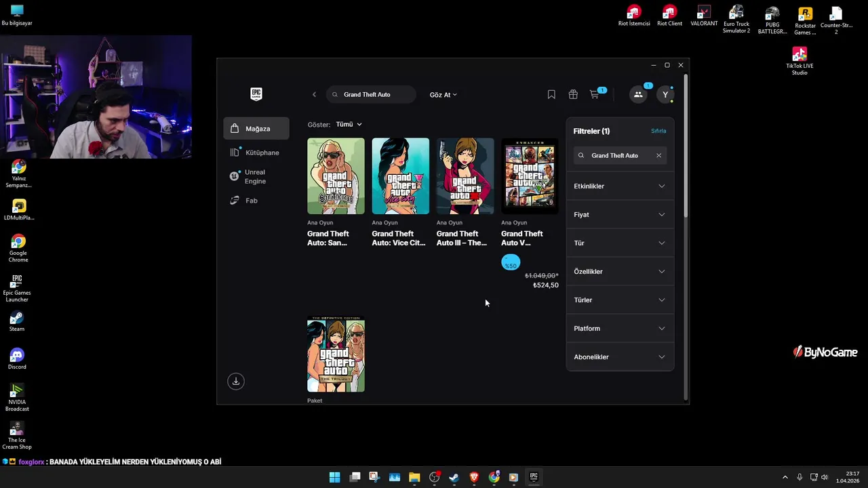Viewport: 868px width, 488px height.
Task: Open the friends list icon
Action: [x=637, y=95]
